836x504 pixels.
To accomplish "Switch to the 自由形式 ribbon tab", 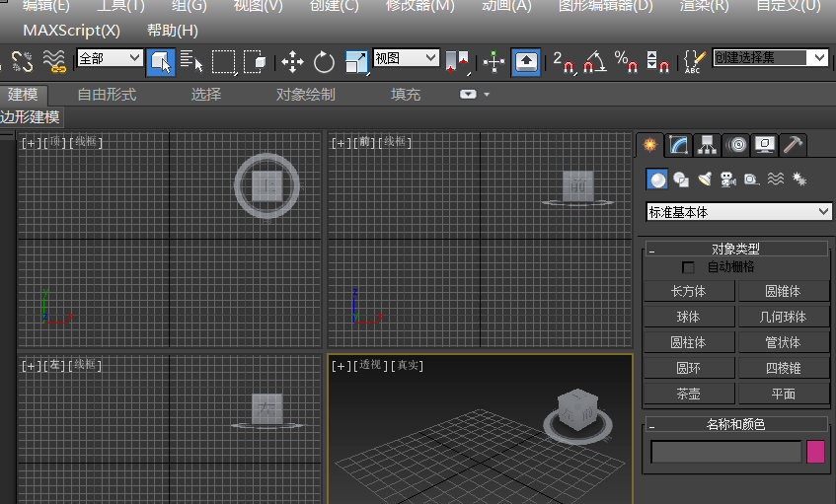I will (107, 95).
